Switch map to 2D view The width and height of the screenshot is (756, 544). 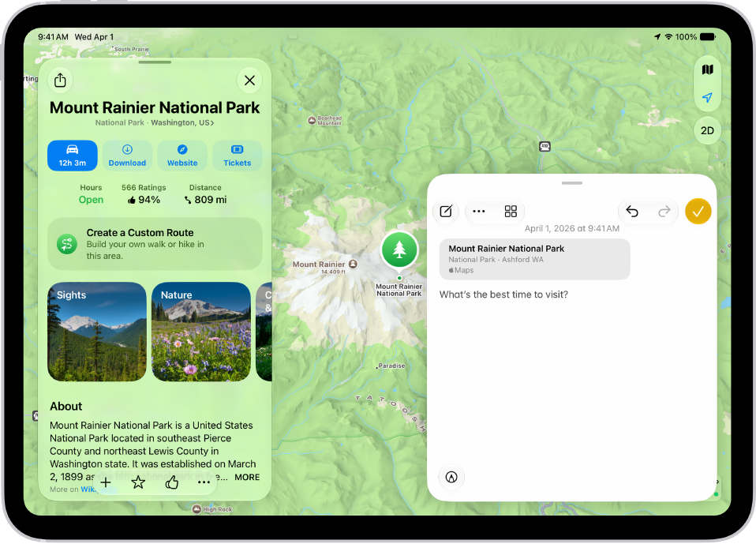point(707,131)
